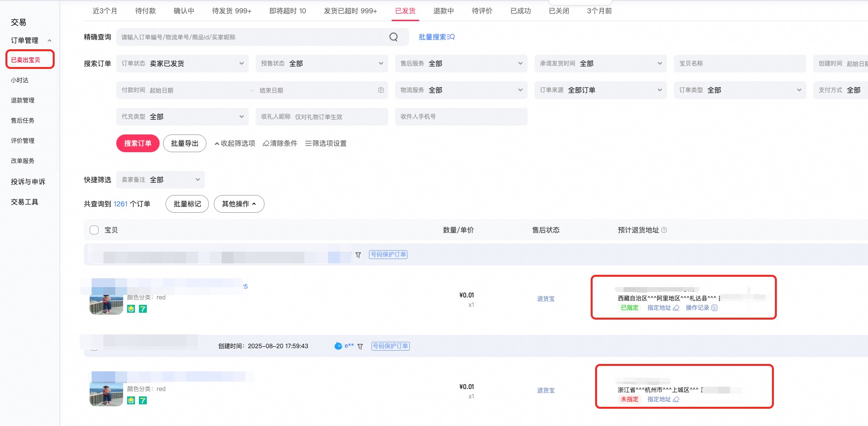Screen dimensions: 868x426
Task: Open the payment time calendar icon
Action: tap(381, 90)
